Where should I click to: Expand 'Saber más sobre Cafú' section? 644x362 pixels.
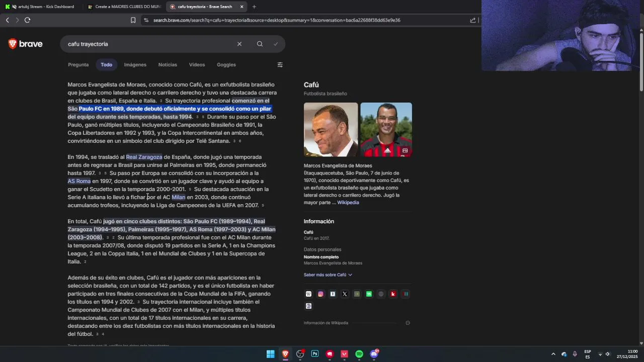(328, 275)
